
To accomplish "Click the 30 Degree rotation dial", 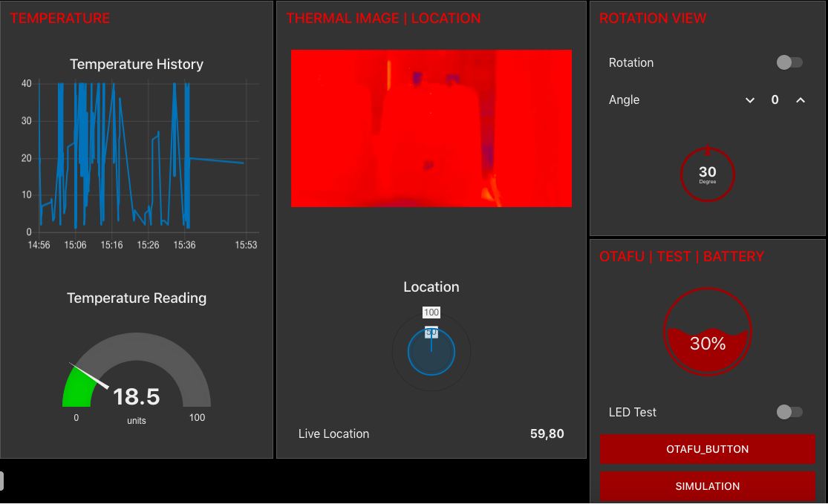I will tap(707, 174).
